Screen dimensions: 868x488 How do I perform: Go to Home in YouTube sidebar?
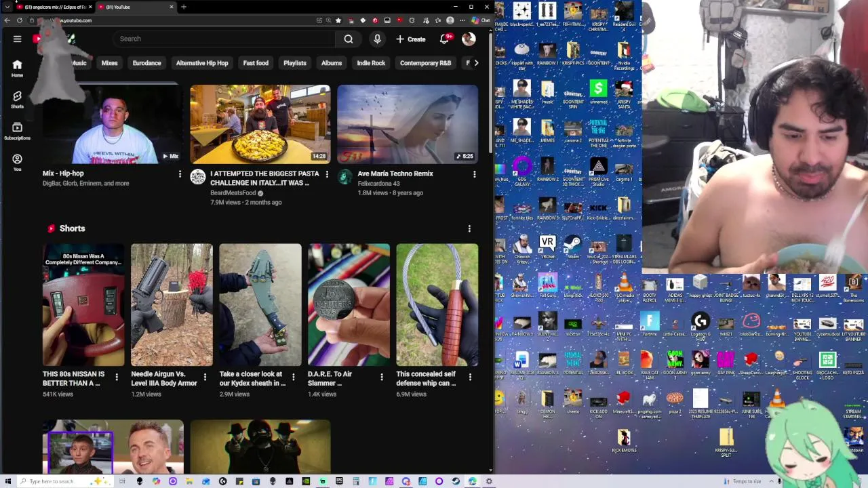(17, 68)
